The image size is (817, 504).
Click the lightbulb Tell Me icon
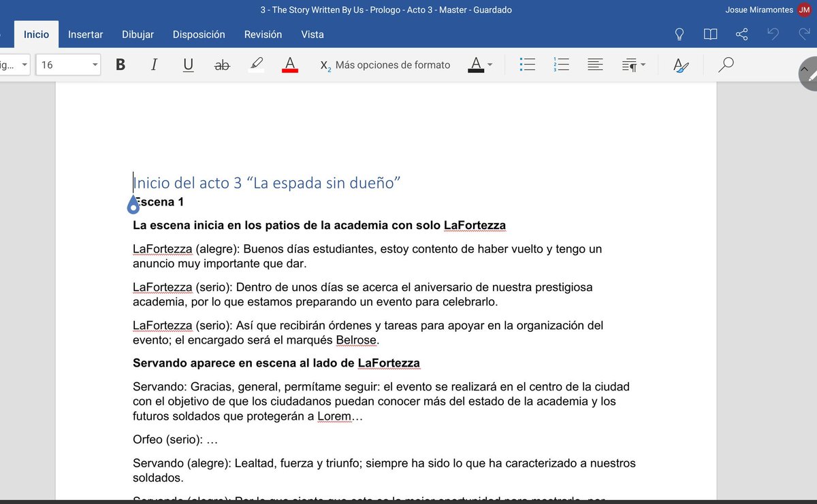(x=679, y=34)
